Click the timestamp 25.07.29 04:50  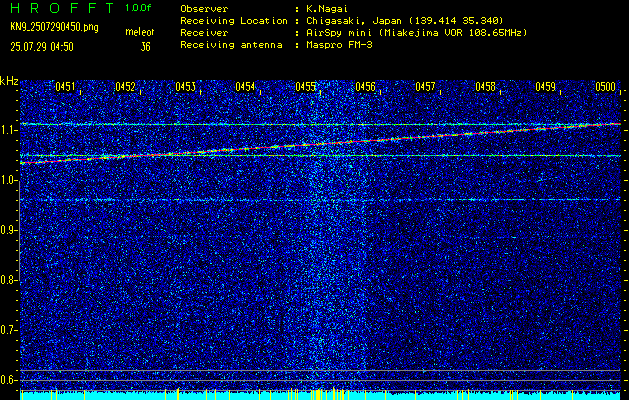tap(42, 47)
